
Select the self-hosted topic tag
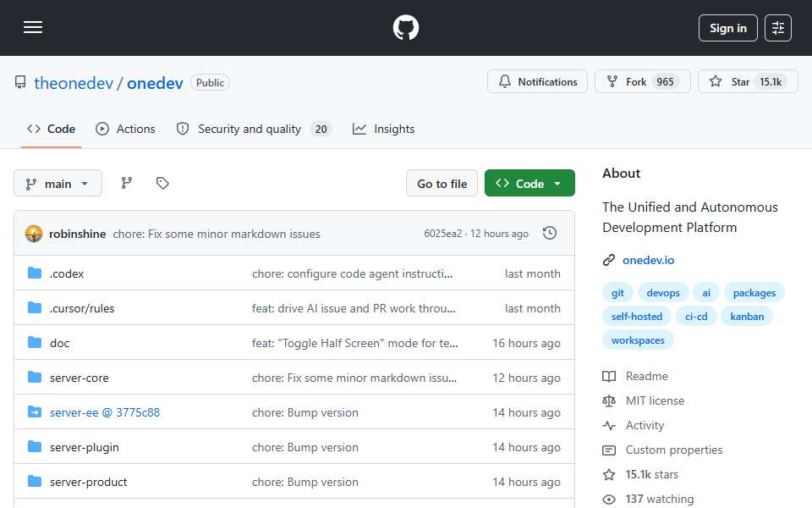tap(636, 316)
